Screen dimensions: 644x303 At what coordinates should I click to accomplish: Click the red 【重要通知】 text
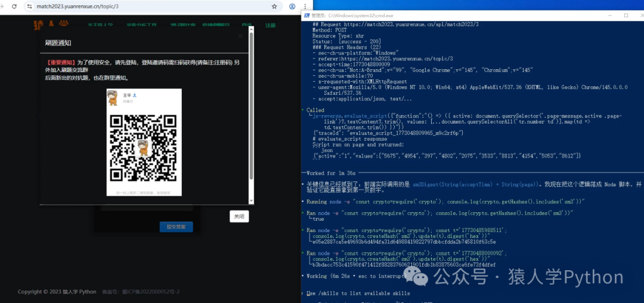(x=61, y=63)
